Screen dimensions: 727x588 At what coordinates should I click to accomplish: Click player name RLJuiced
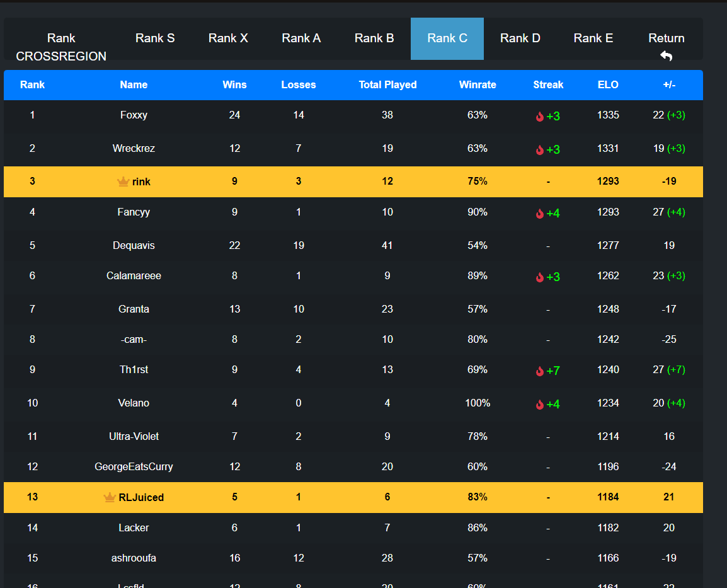pos(141,498)
